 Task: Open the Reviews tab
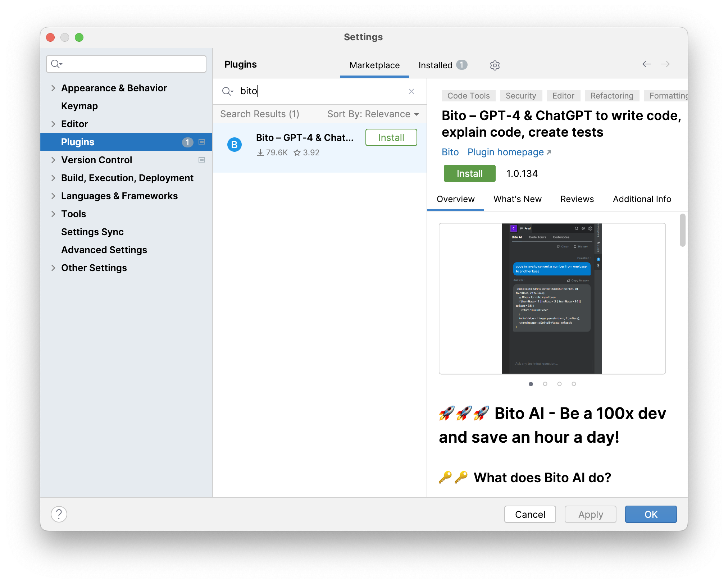click(577, 199)
